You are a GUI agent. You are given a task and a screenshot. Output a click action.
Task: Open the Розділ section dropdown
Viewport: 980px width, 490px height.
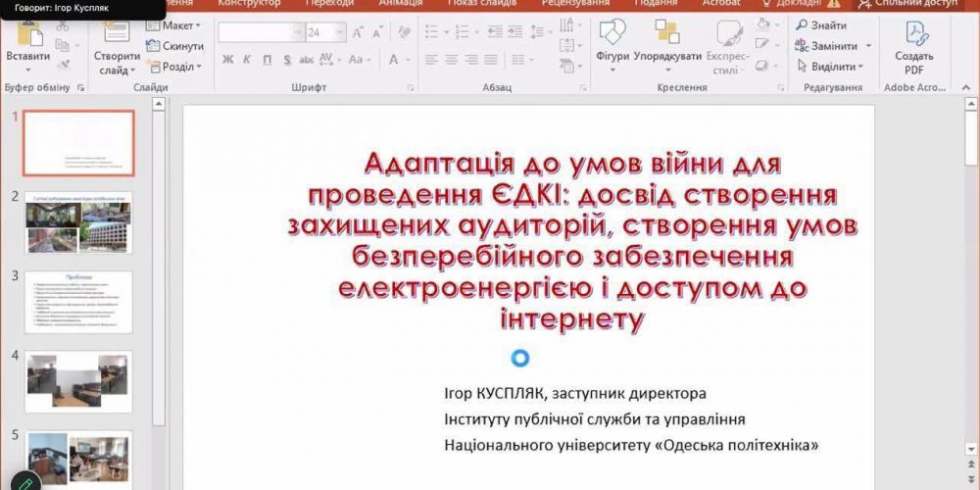tap(175, 67)
